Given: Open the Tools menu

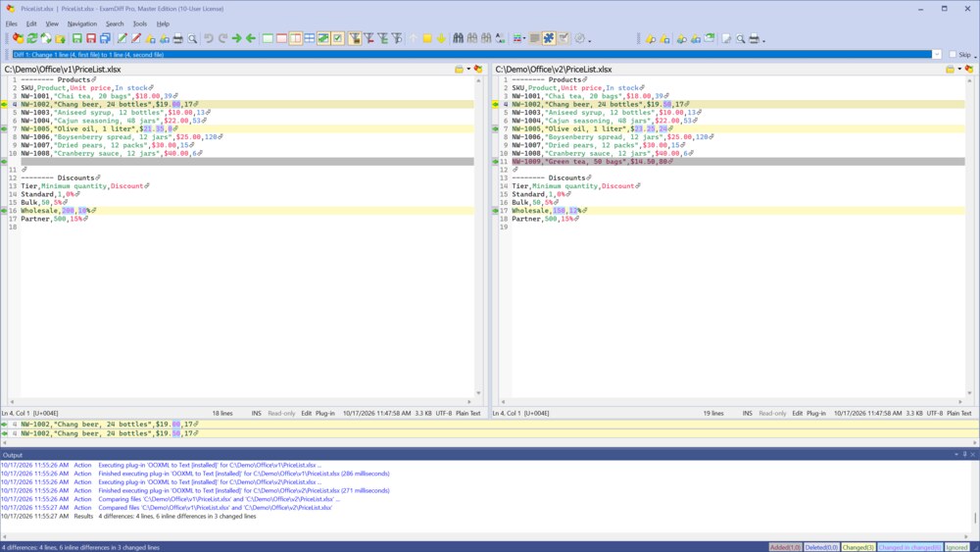Looking at the screenshot, I should click(140, 24).
